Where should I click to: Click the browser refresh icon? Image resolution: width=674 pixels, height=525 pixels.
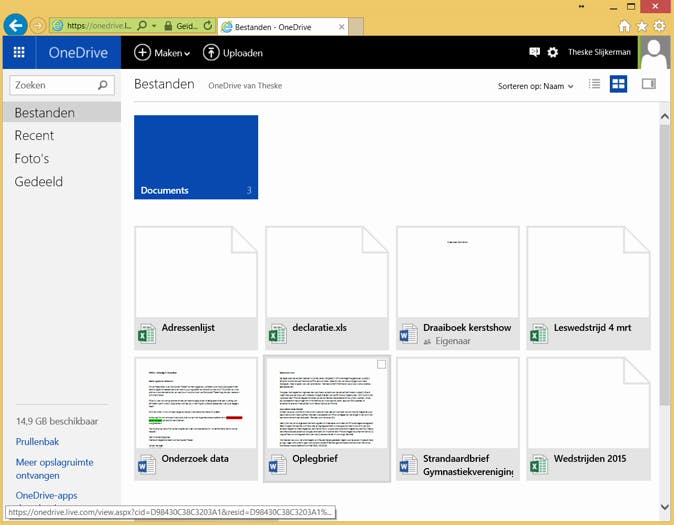tap(208, 26)
